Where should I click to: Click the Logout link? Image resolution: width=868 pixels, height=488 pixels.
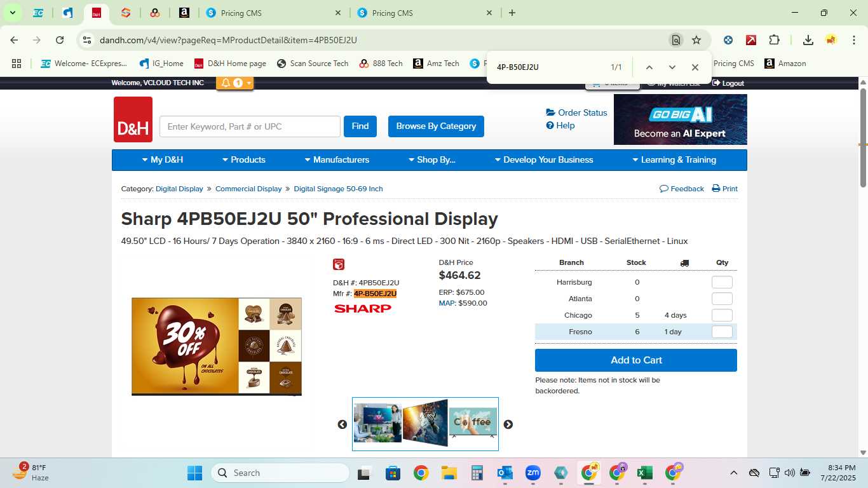pos(728,83)
